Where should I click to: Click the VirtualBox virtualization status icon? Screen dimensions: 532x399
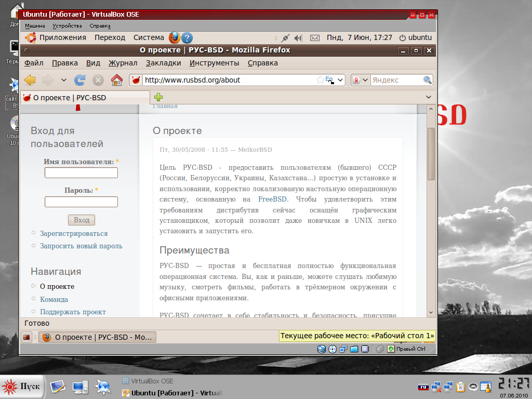coord(365,349)
